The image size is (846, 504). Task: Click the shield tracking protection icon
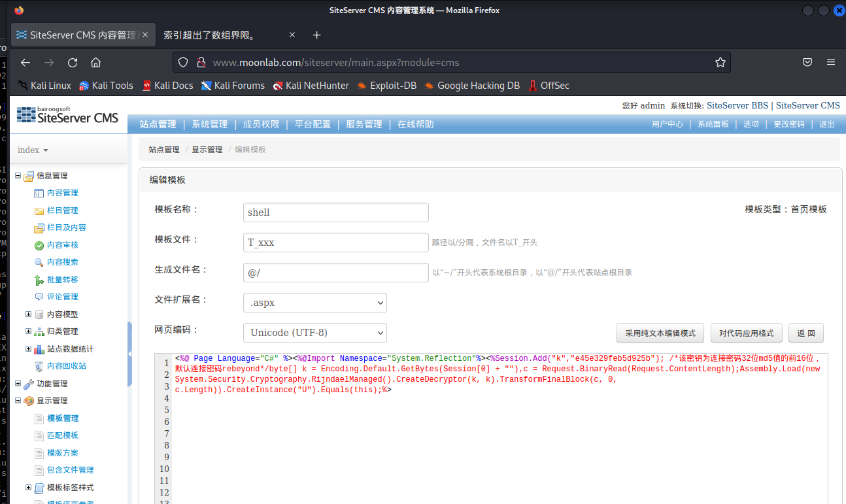tap(183, 62)
